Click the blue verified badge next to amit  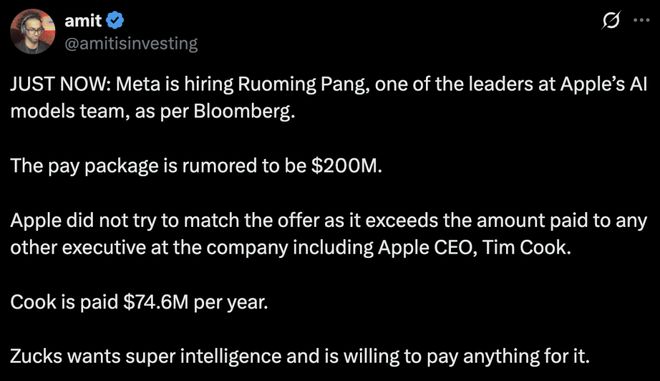(114, 20)
